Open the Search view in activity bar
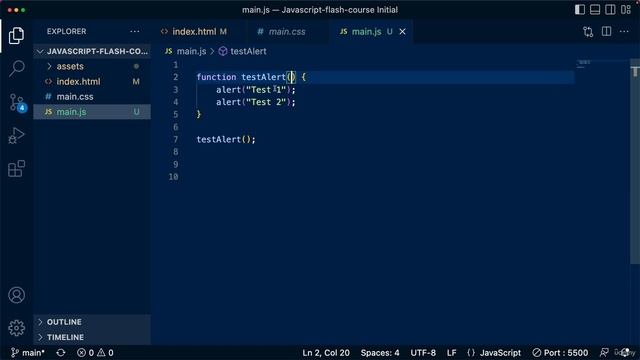The width and height of the screenshot is (640, 360). pyautogui.click(x=16, y=68)
